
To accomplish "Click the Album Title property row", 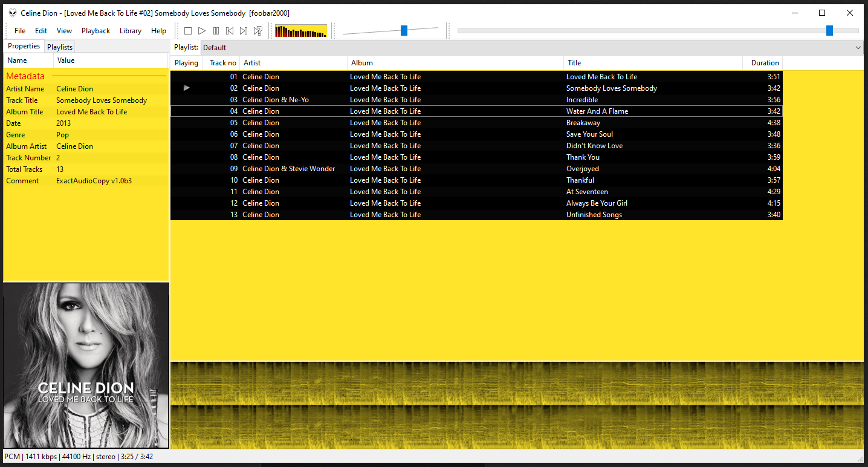I will click(86, 112).
